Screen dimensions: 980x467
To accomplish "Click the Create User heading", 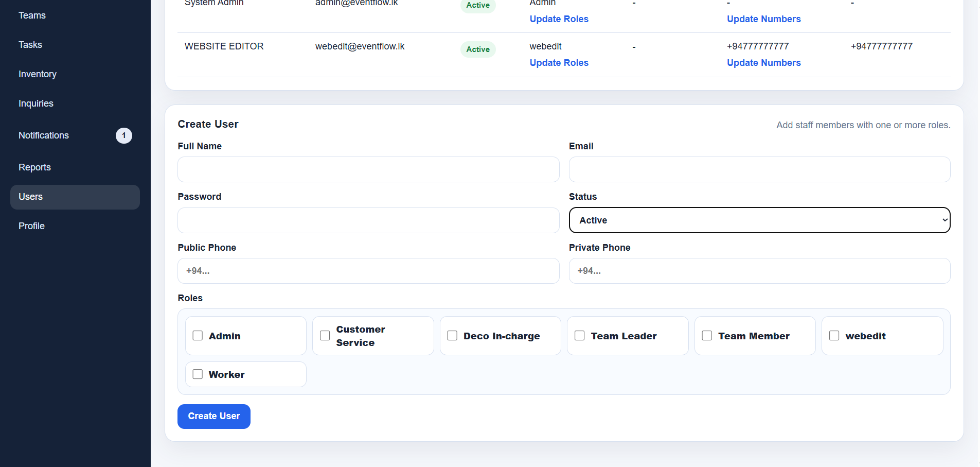I will tap(208, 124).
